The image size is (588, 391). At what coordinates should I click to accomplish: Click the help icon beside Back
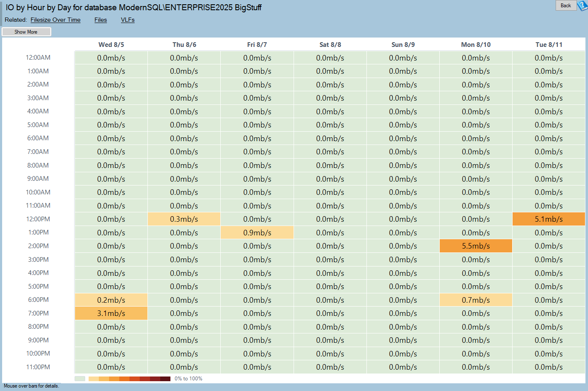582,6
